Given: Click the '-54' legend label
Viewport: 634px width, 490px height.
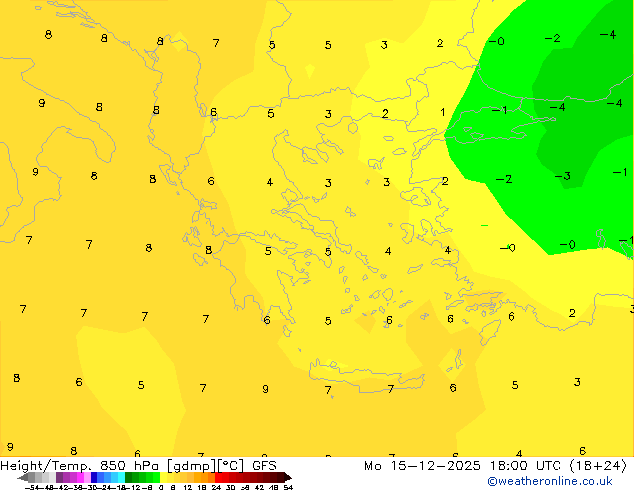Looking at the screenshot, I should tap(32, 488).
